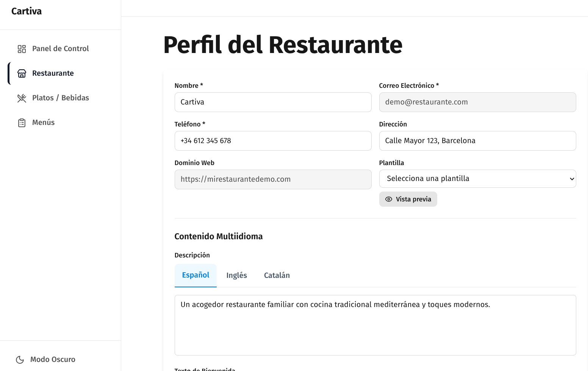Switch to the Catalán description tab
Viewport: 588px width, 371px height.
[x=277, y=275]
